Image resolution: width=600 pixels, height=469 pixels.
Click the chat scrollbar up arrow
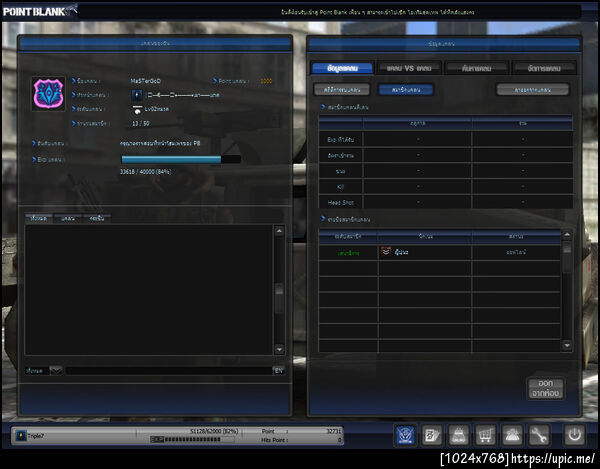(279, 231)
